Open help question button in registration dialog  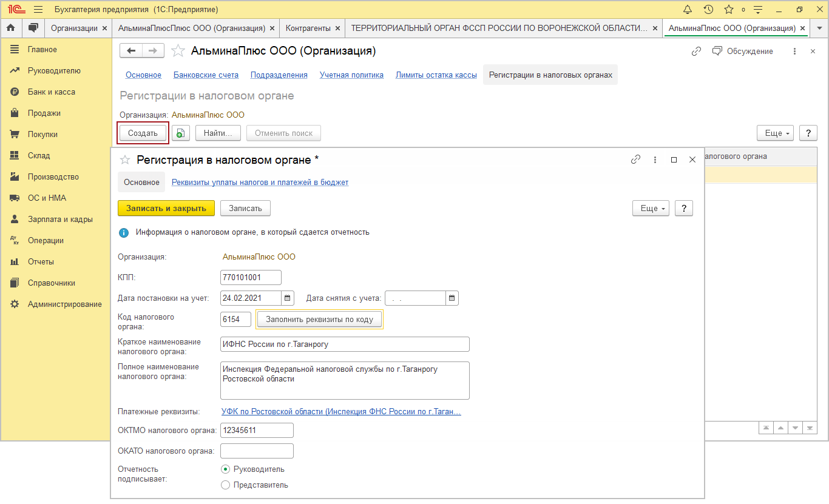point(684,208)
